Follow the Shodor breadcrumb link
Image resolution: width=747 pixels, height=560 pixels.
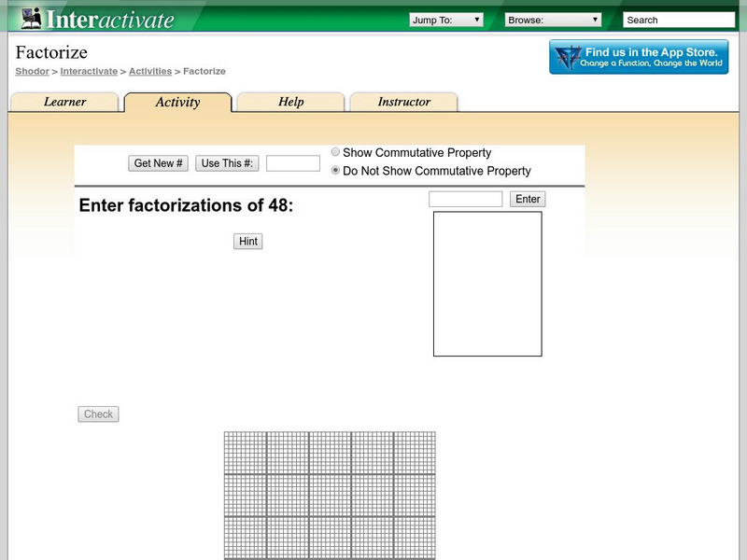point(32,72)
